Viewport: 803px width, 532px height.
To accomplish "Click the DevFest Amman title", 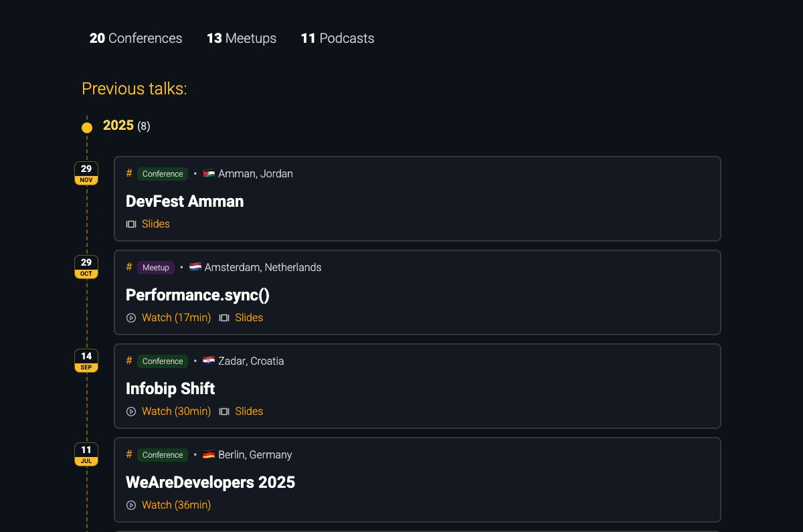I will coord(185,201).
